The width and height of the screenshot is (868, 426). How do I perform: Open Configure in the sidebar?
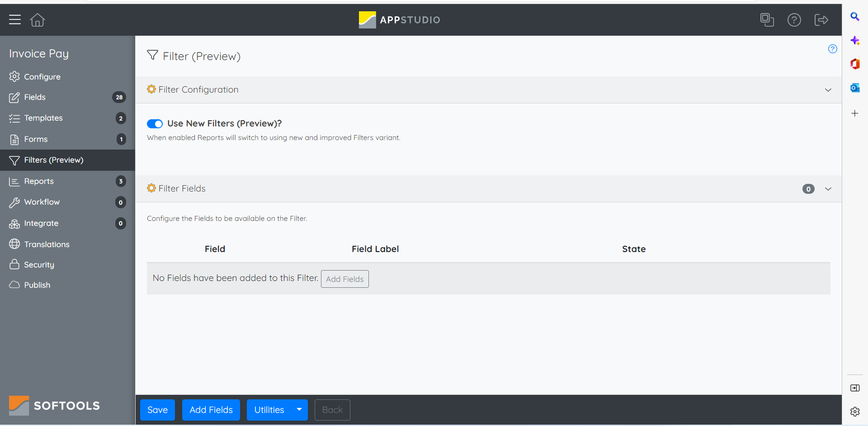point(67,77)
